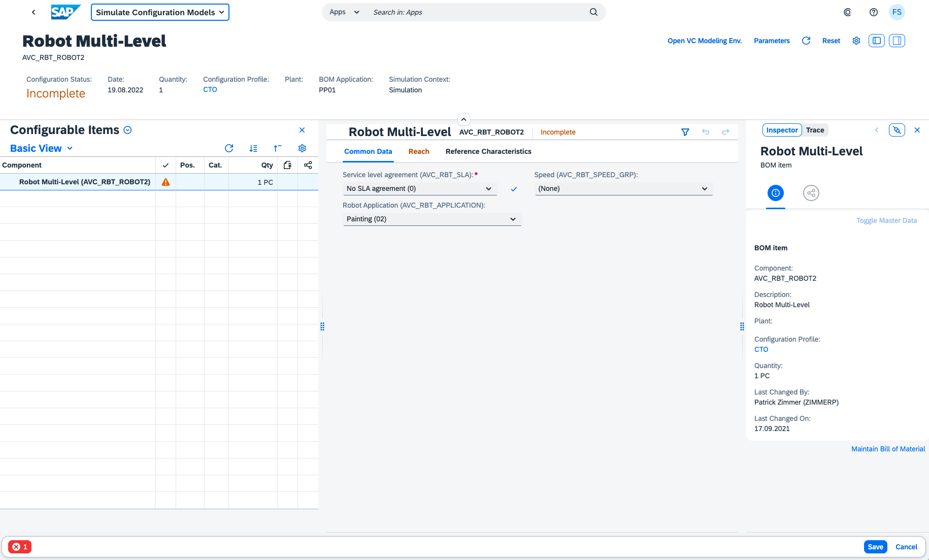Click the Parameters button
This screenshot has height=560, width=929.
[x=772, y=41]
